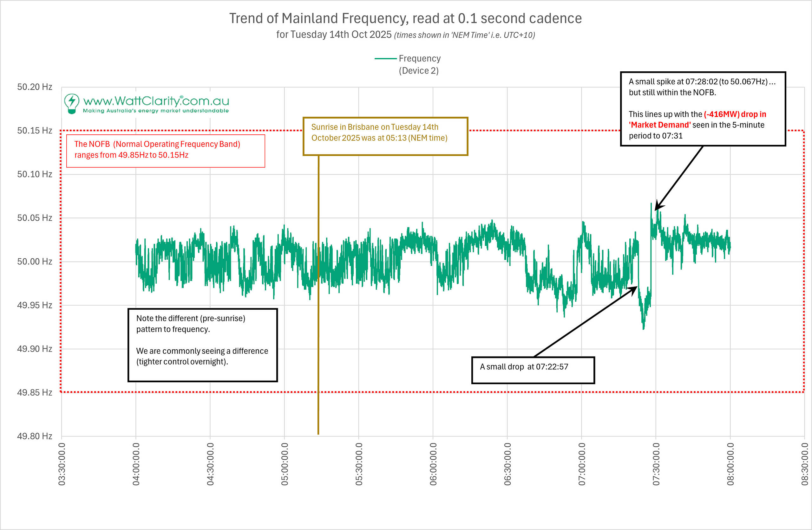812x530 pixels.
Task: Click the WattClarity lightbulb logo icon
Action: [72, 103]
